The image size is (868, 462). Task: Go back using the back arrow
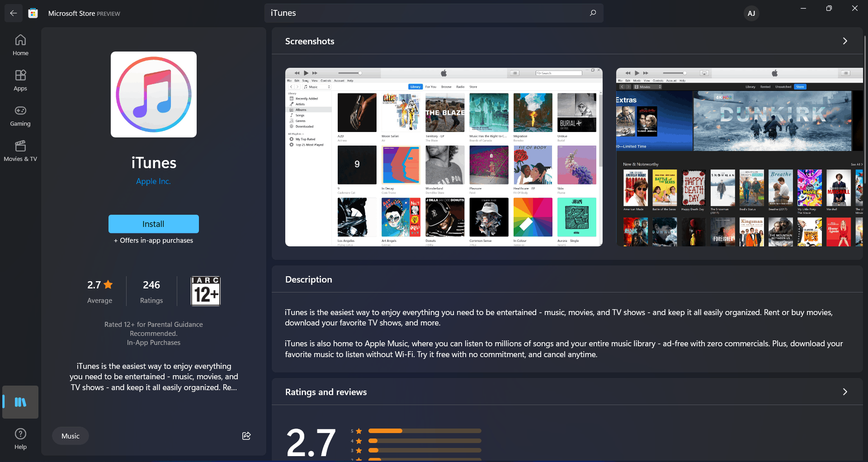[x=14, y=13]
